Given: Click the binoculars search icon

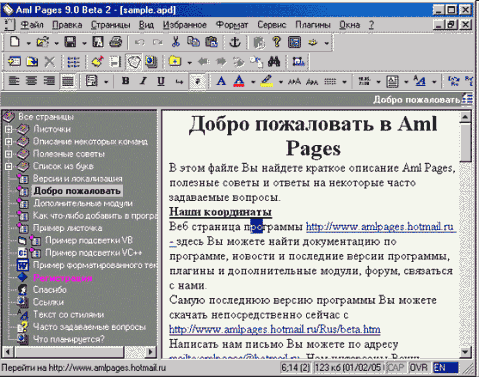Looking at the screenshot, I should coord(274,62).
